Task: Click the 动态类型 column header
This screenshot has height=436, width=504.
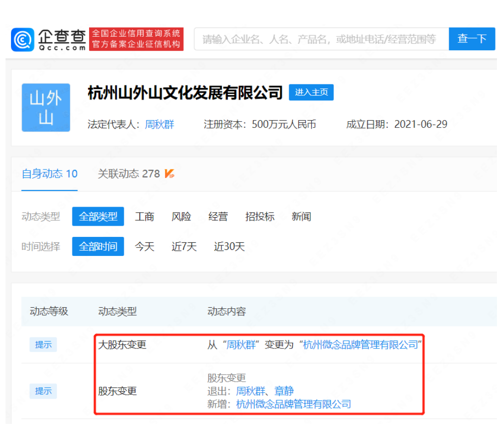Action: pyautogui.click(x=117, y=311)
